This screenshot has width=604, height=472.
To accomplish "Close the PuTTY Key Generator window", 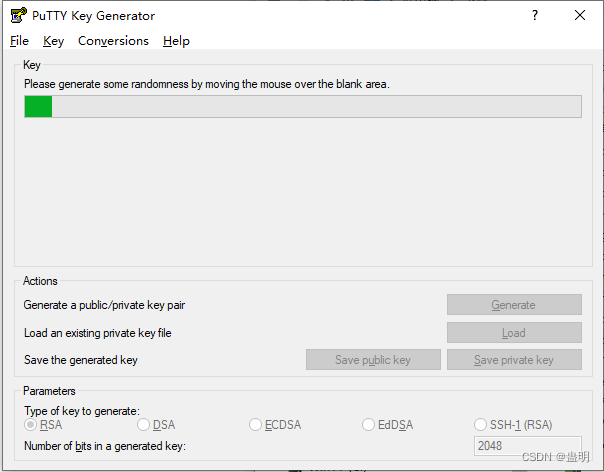I will (x=580, y=15).
